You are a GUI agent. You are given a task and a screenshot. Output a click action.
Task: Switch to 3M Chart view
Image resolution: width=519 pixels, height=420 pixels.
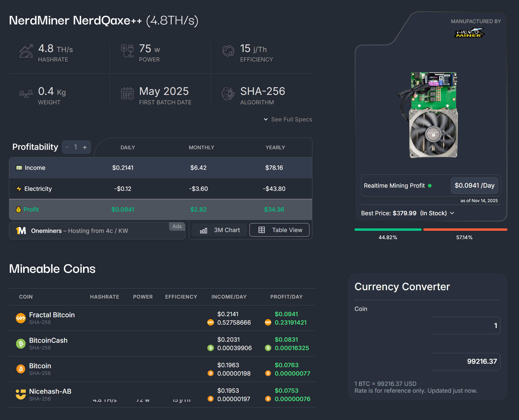tap(220, 230)
